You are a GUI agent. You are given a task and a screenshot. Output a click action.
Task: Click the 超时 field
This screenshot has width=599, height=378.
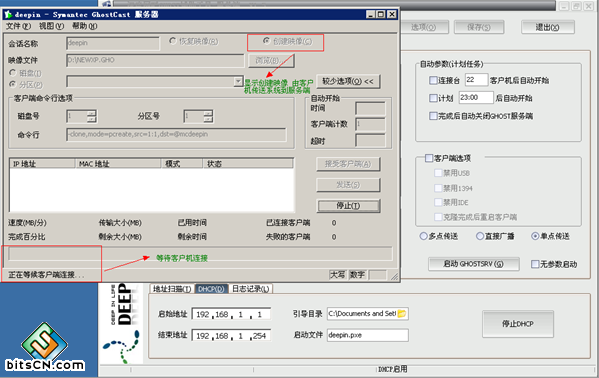370,141
